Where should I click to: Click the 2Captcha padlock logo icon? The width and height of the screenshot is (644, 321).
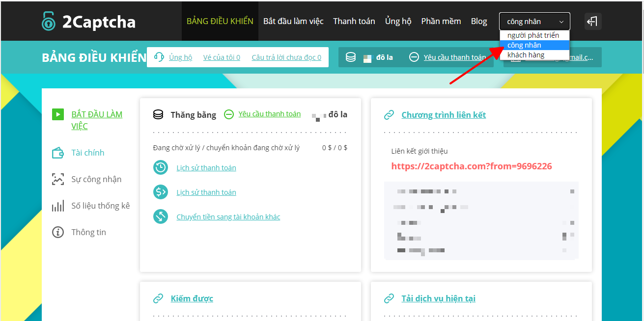pos(49,21)
